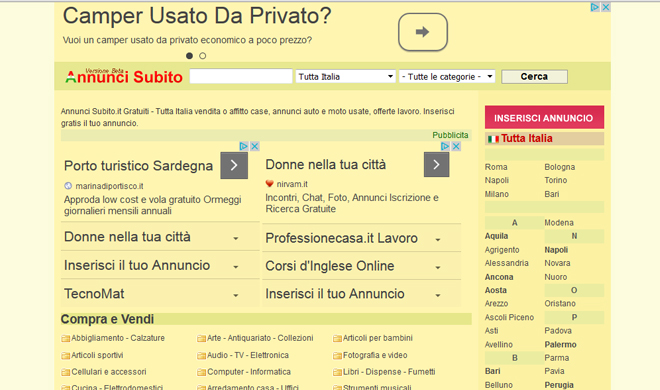Open Fotografia e video category
The image size is (660, 390).
375,355
